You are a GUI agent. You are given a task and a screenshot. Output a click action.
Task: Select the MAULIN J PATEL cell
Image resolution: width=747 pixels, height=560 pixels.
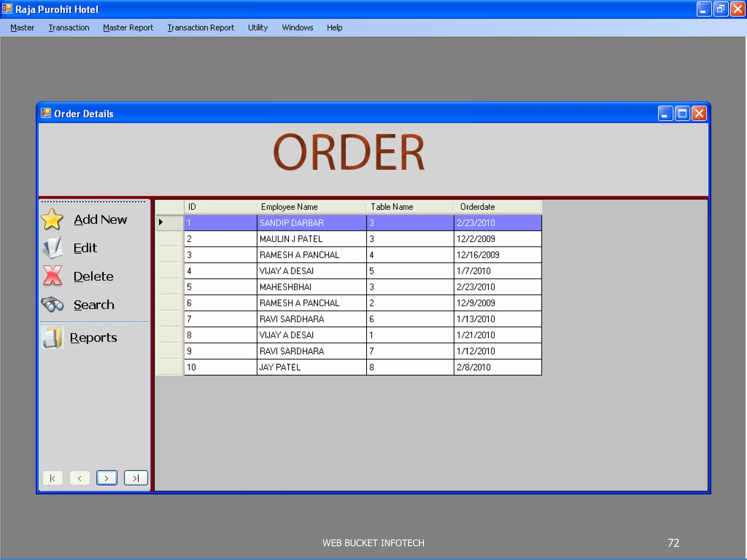pyautogui.click(x=311, y=239)
